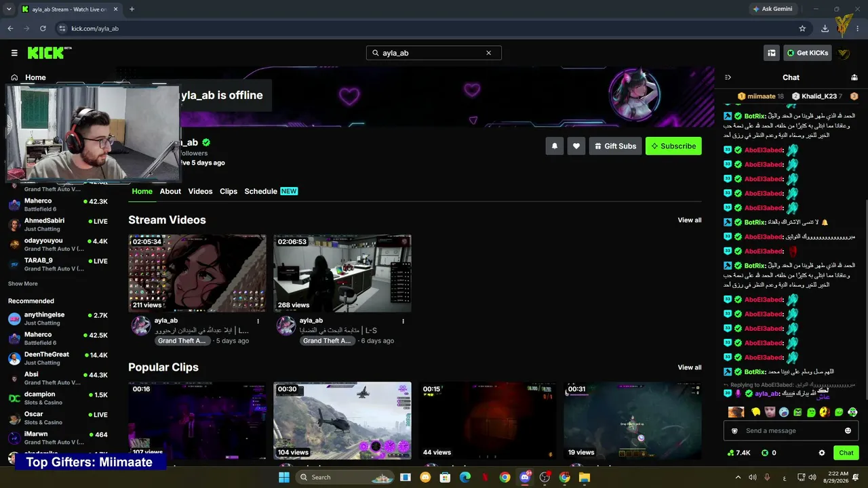Follow the channel with the heart button

pos(576,146)
